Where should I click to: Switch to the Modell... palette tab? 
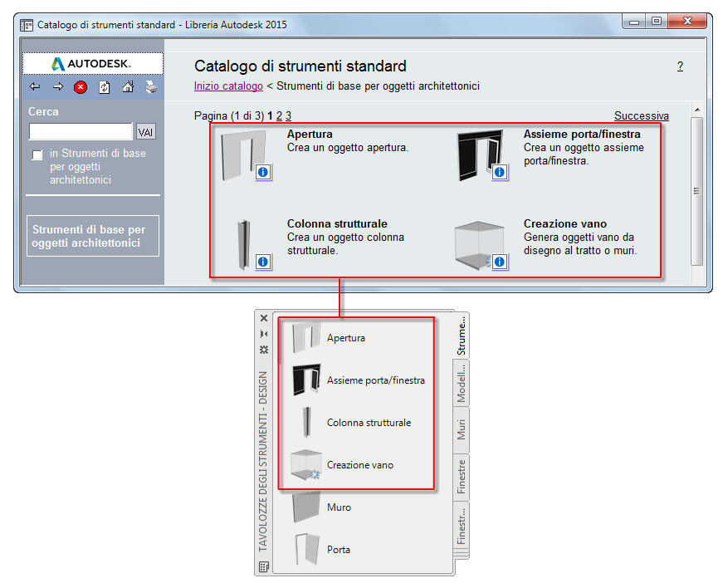coord(462,383)
